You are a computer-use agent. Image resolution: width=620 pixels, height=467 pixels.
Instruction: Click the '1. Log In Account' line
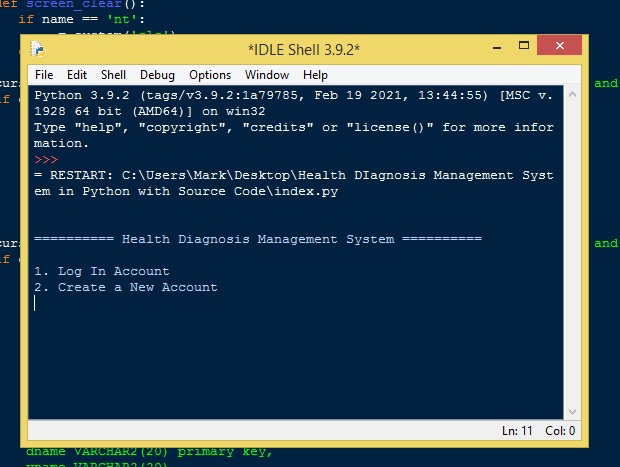pos(102,271)
